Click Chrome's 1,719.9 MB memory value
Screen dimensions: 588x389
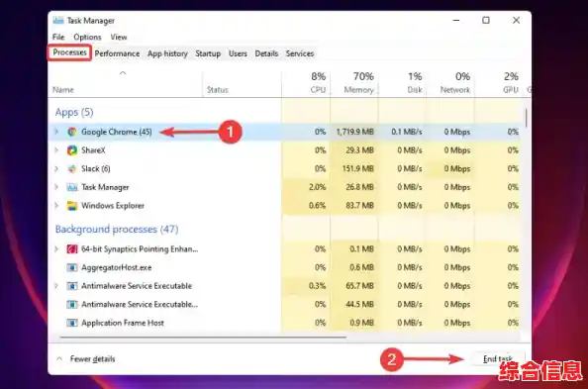tap(354, 132)
